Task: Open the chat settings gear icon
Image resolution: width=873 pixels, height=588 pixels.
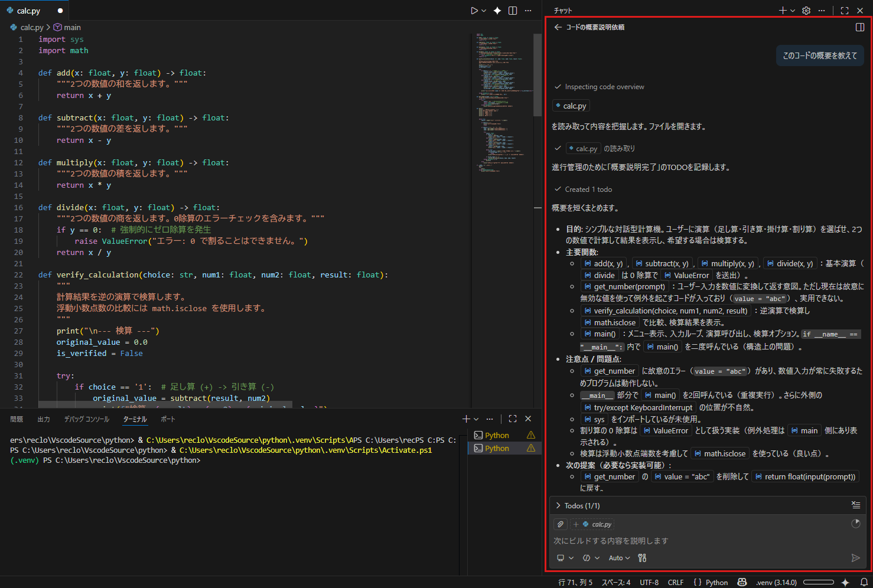Action: tap(806, 11)
